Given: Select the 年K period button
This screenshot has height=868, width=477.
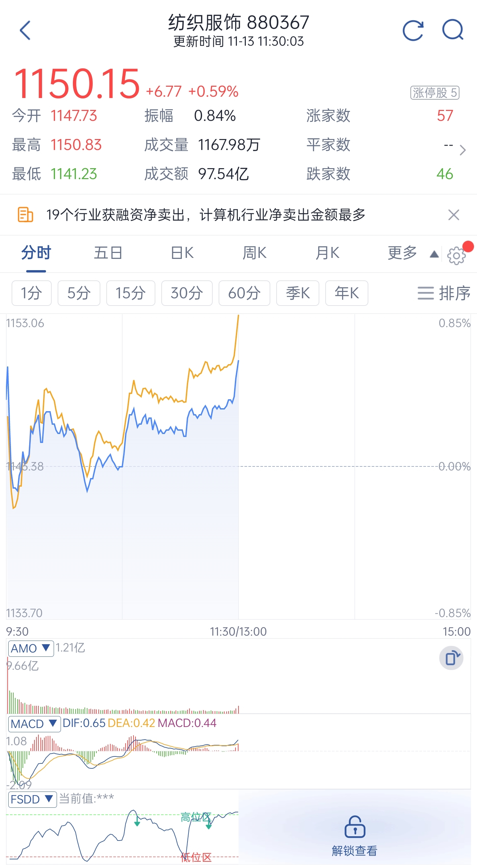Looking at the screenshot, I should click(x=346, y=293).
